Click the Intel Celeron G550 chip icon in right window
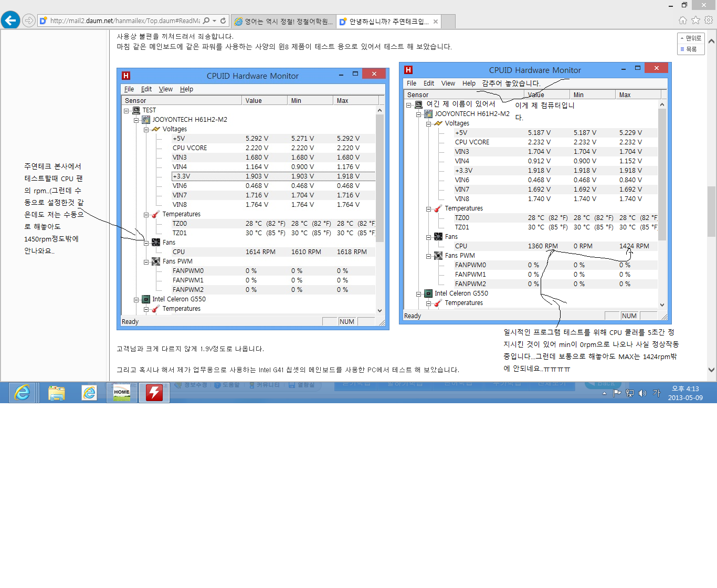 428,293
